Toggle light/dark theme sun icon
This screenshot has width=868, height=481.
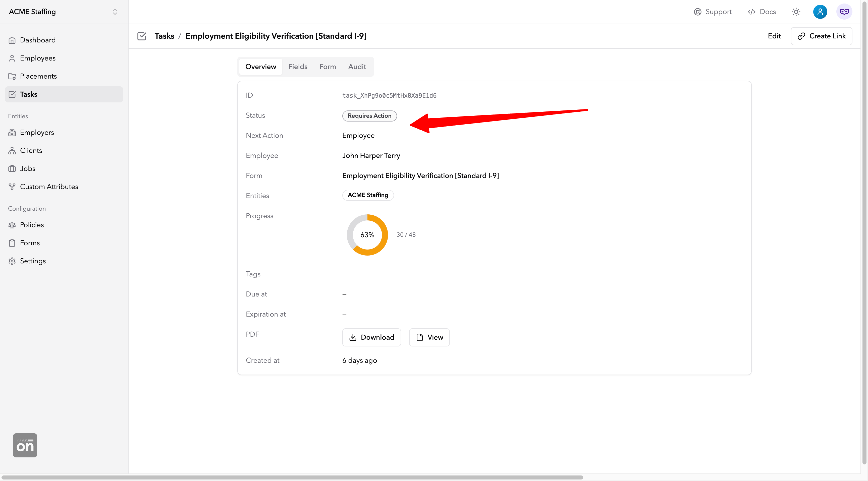click(x=796, y=12)
